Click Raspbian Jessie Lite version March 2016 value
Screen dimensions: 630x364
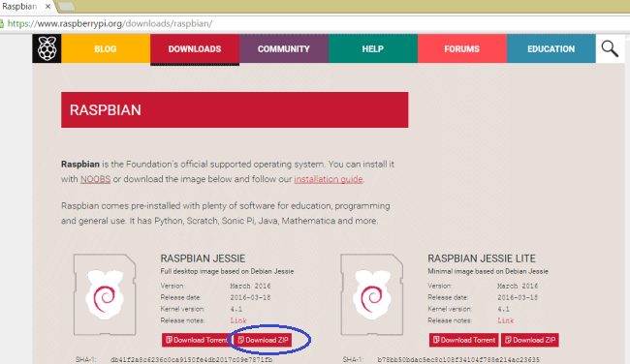click(518, 286)
